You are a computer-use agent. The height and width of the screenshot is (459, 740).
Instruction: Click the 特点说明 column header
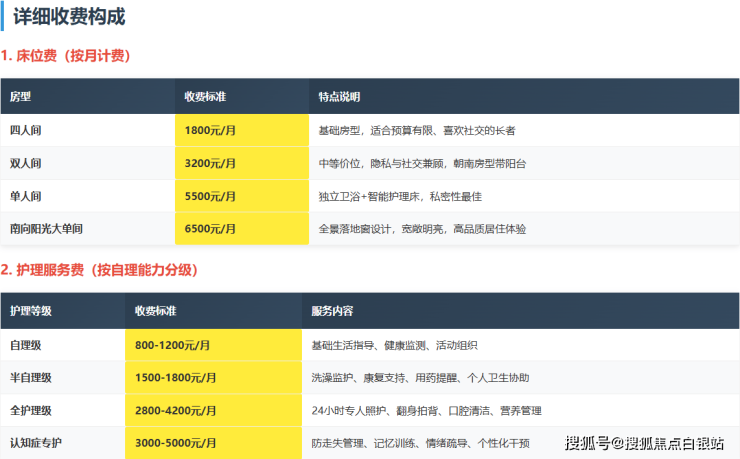(x=339, y=97)
